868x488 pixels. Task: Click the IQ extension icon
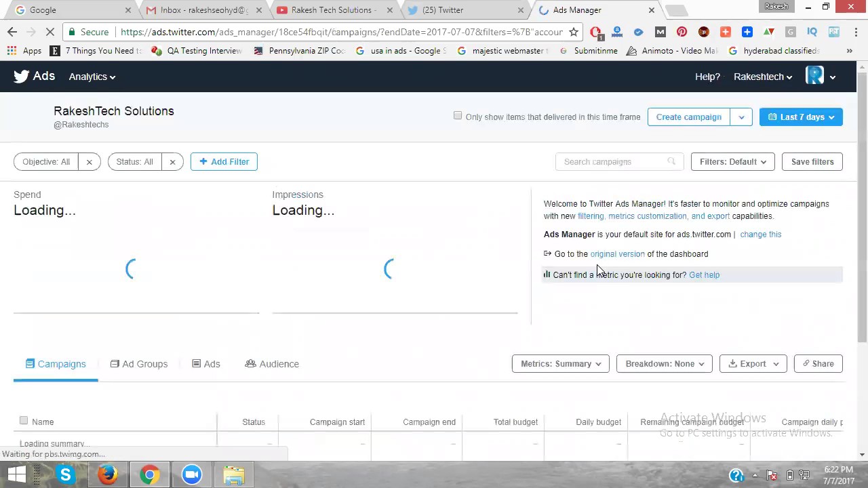tap(812, 32)
